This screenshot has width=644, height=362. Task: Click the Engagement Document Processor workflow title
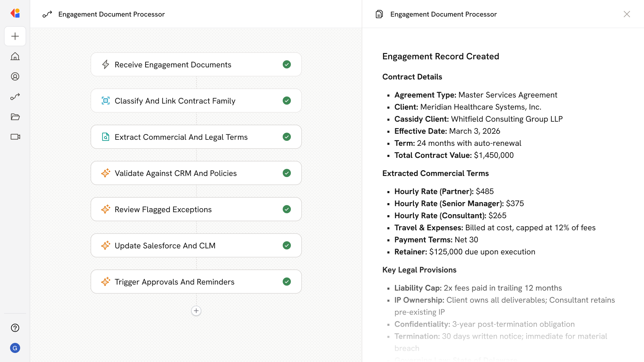point(111,14)
